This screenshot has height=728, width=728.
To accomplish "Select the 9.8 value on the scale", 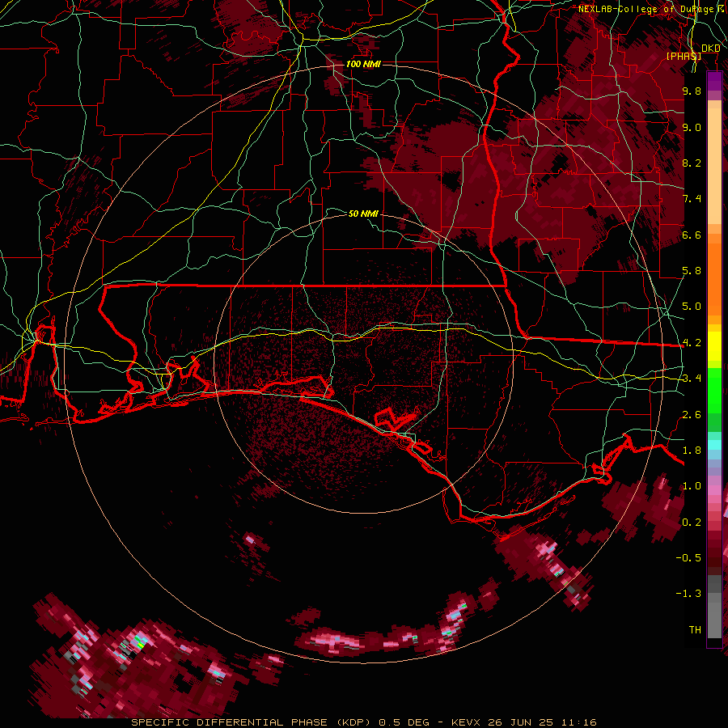I will (692, 91).
